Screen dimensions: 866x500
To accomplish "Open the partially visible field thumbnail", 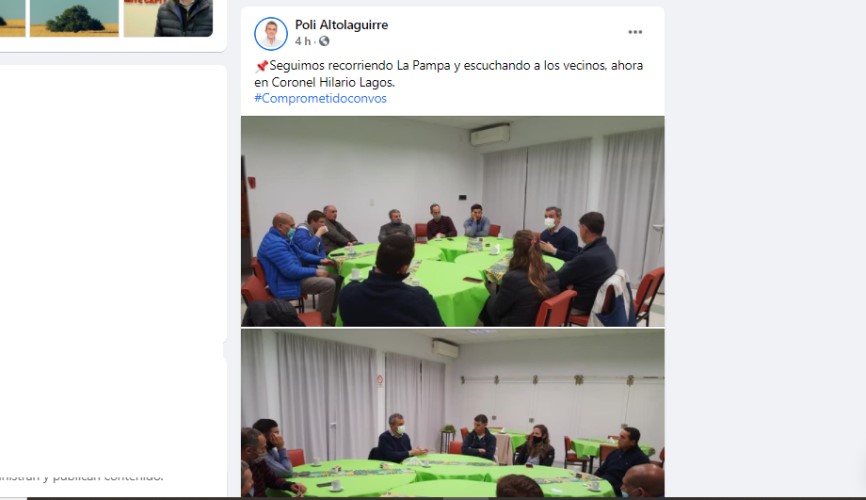I will [x=12, y=18].
